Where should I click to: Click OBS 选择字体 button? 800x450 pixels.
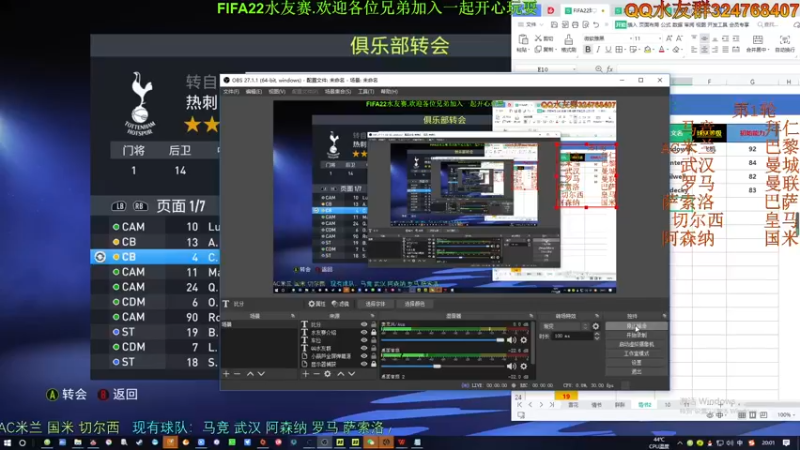tap(375, 304)
